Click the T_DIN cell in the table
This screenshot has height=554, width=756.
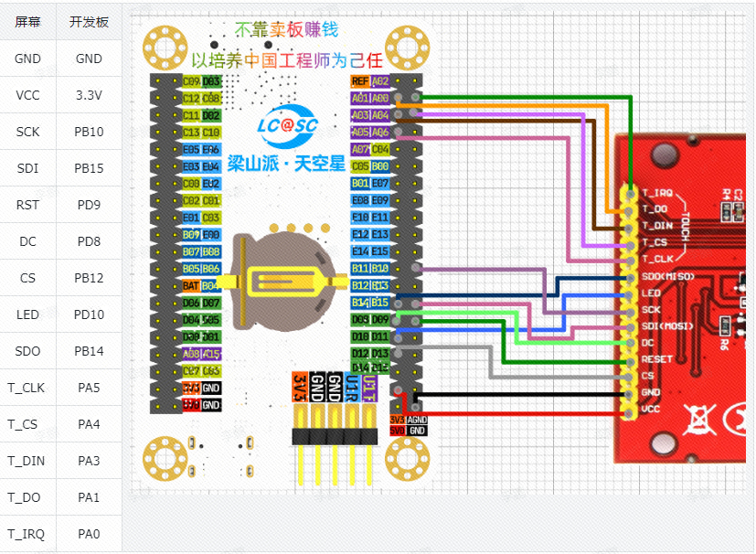click(27, 461)
